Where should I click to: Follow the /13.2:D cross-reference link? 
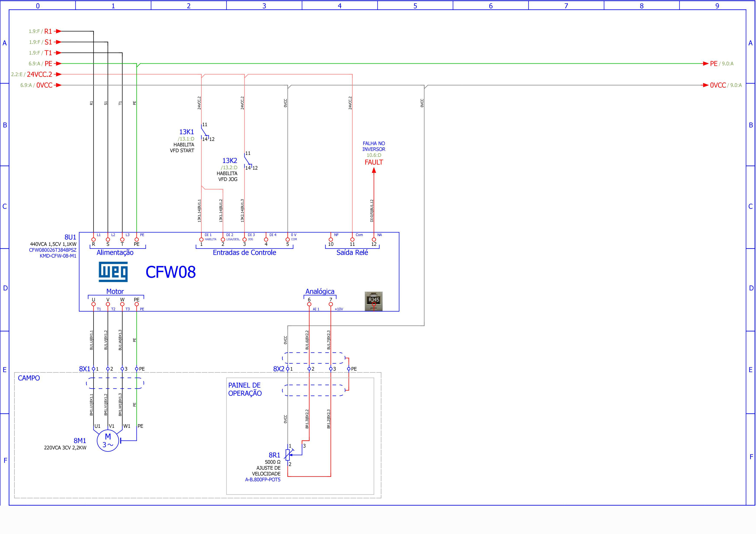[229, 167]
